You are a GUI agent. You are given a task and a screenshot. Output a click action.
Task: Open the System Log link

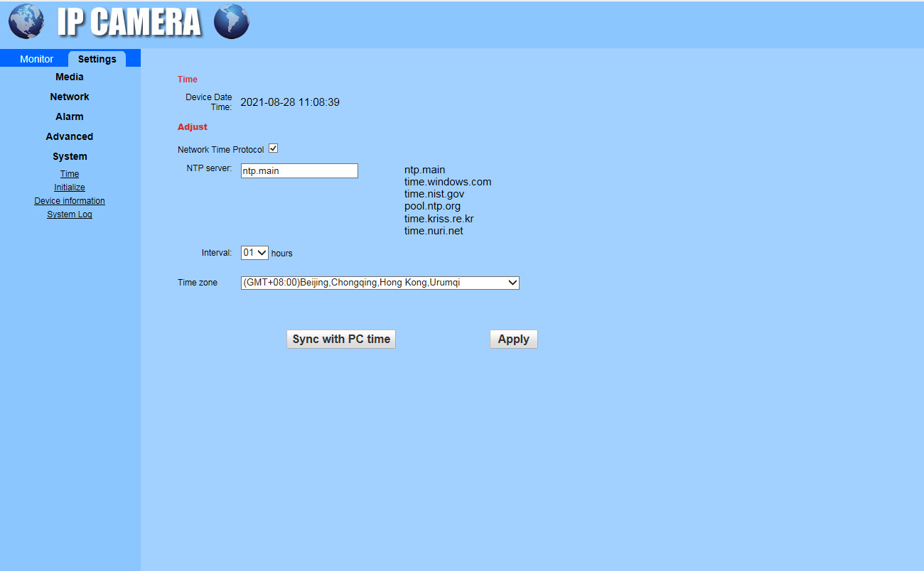[70, 214]
